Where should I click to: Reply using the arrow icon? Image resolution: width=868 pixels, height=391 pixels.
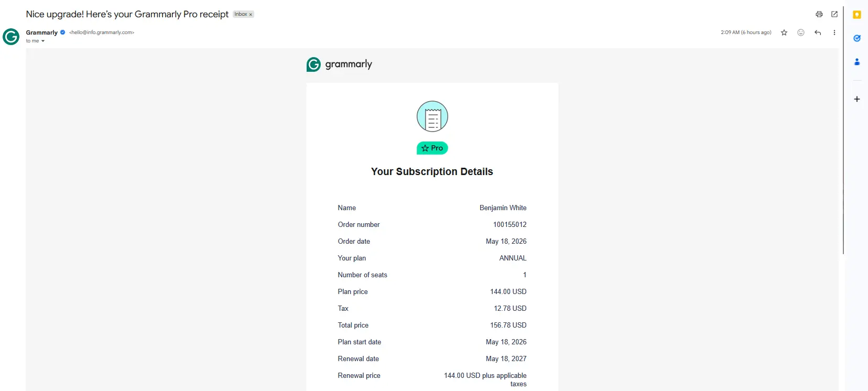click(x=818, y=32)
